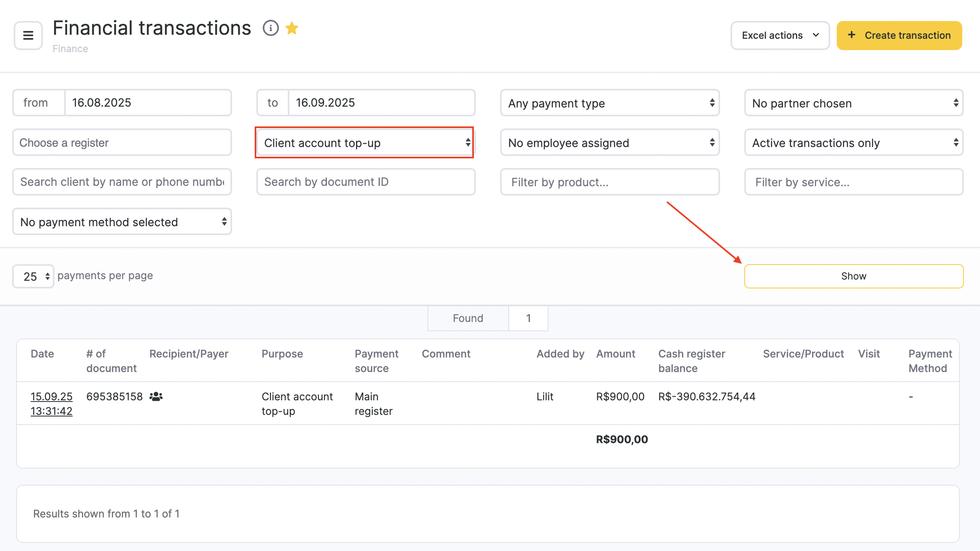Viewport: 980px width, 551px height.
Task: Focus the Choose a register field
Action: click(x=122, y=143)
